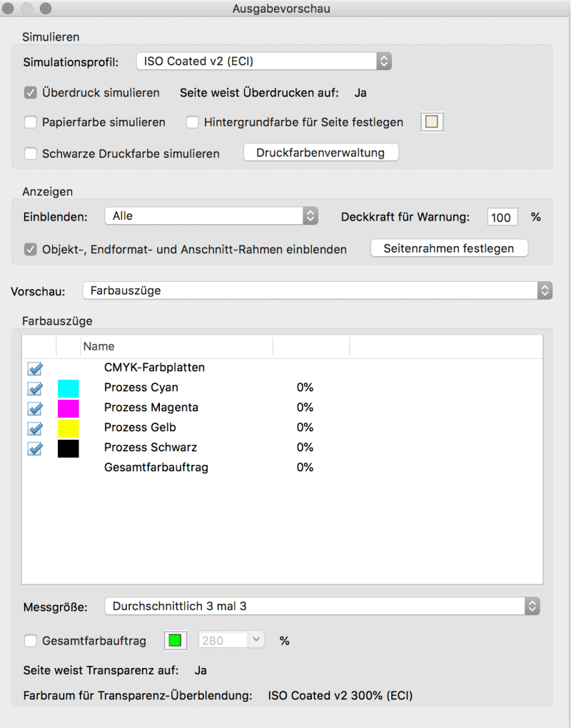Open the Vorschau Farbauszüge dropdown
This screenshot has width=571, height=728.
tap(318, 290)
